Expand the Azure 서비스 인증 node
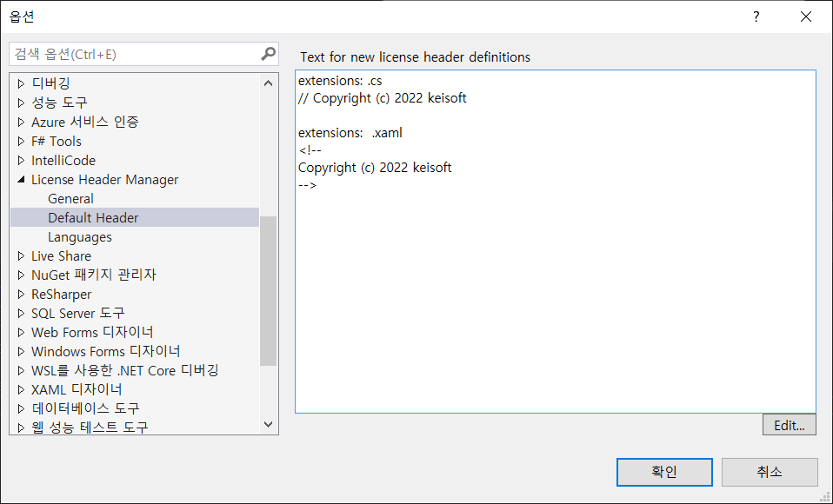Image resolution: width=833 pixels, height=504 pixels. pyautogui.click(x=21, y=122)
